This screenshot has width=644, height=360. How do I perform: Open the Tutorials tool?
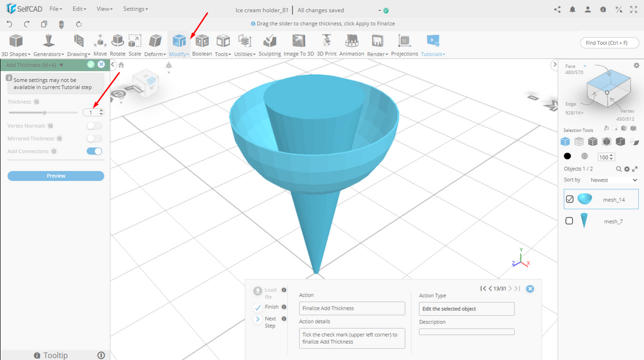click(433, 46)
